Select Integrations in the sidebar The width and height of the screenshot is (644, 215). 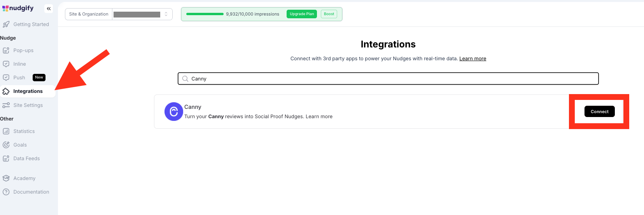pos(28,91)
